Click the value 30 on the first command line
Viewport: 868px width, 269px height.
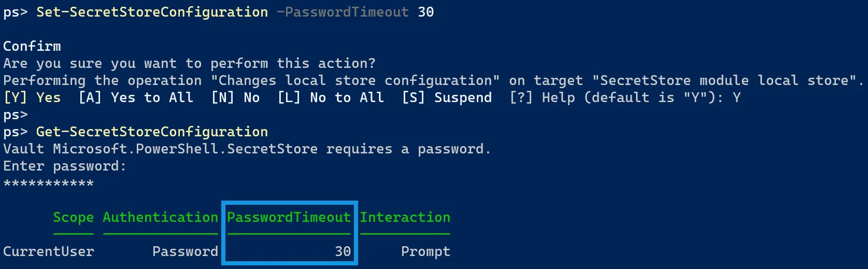pos(425,12)
